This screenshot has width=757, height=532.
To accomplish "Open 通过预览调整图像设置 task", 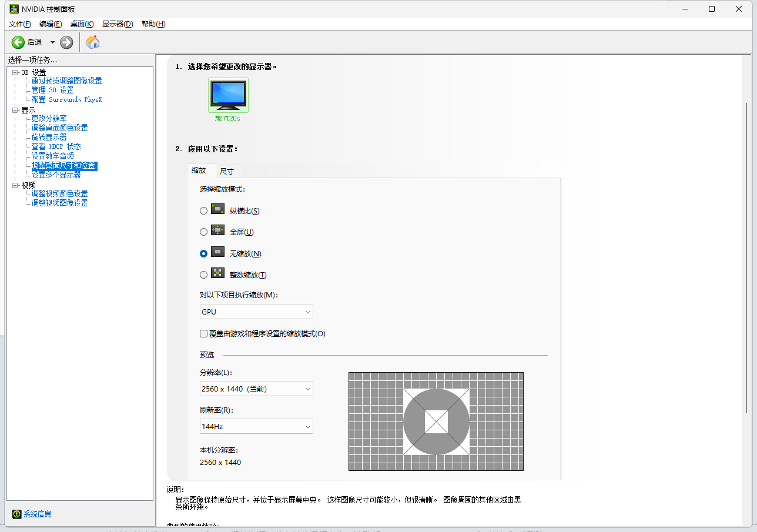I will click(x=66, y=81).
